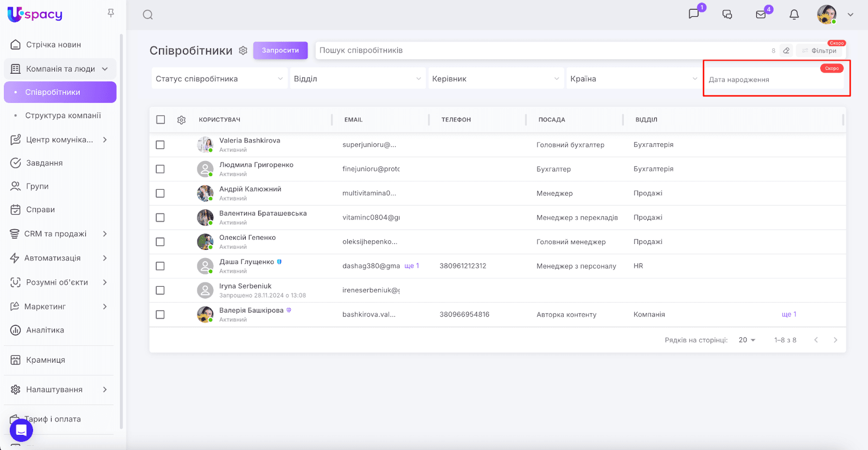Go to Завдання in the sidebar
Viewport: 868px width, 450px height.
(44, 163)
